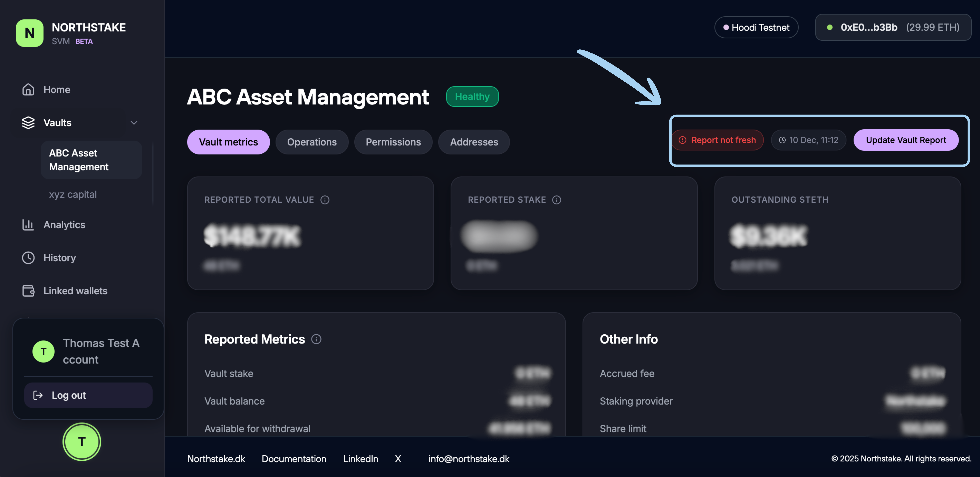Image resolution: width=980 pixels, height=477 pixels.
Task: Click the round green T avatar at bottom
Action: pyautogui.click(x=82, y=442)
